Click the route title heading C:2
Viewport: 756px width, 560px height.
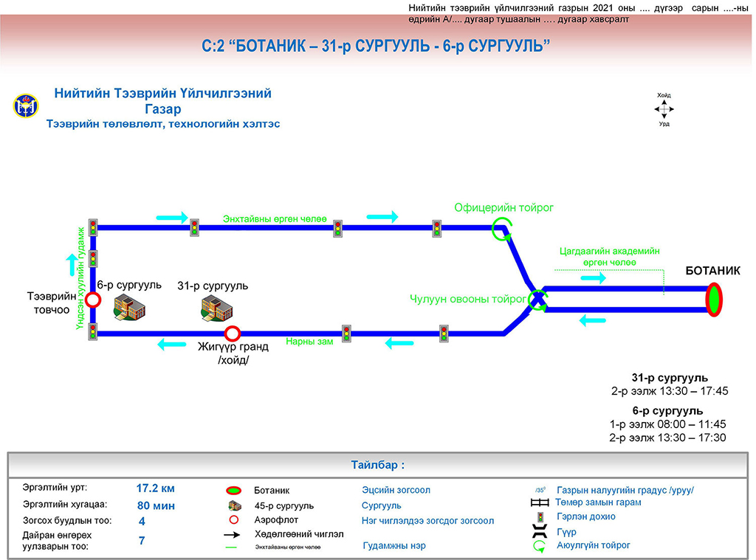(377, 46)
